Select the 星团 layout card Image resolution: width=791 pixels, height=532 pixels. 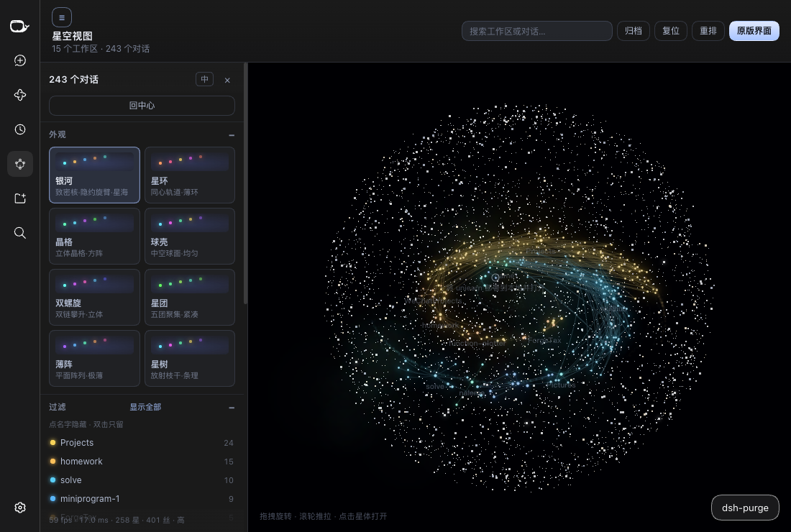[190, 297]
